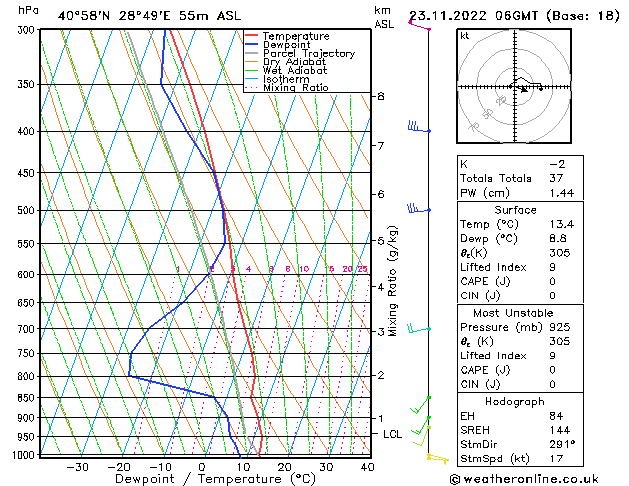This screenshot has height=486, width=629.
Task: Click the 'CAPE (J)' label under Most Unstable
Action: [x=485, y=370]
